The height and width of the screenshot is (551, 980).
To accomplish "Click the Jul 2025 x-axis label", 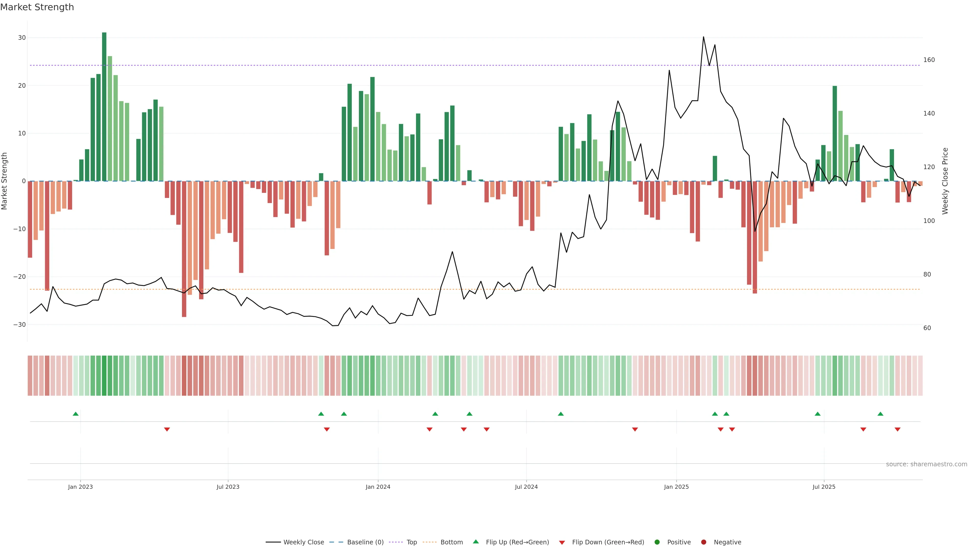I will point(824,487).
